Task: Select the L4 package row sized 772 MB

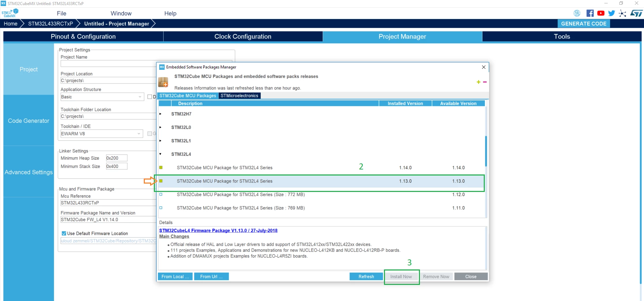Action: click(x=321, y=194)
